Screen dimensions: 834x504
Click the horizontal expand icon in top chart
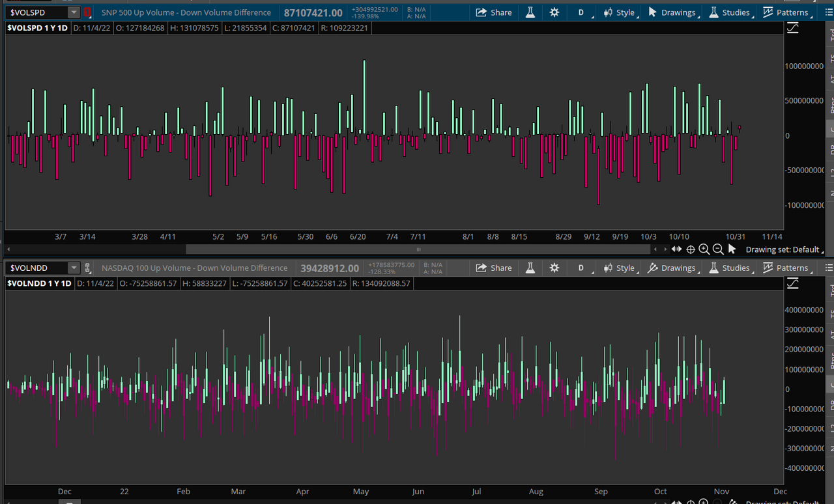[676, 249]
